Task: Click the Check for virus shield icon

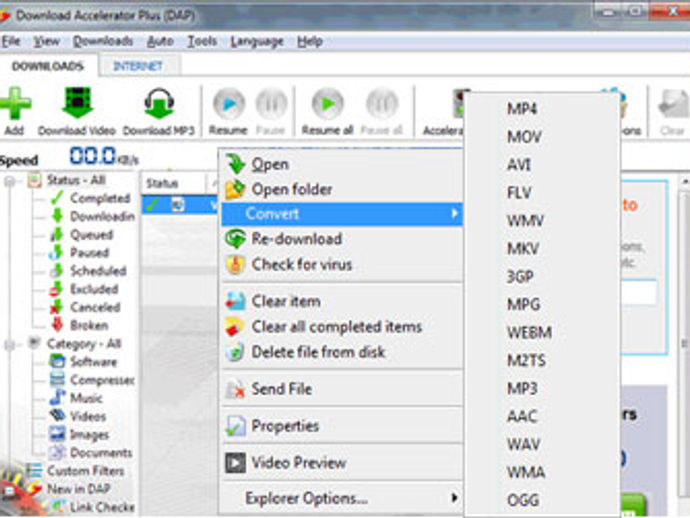Action: (235, 265)
